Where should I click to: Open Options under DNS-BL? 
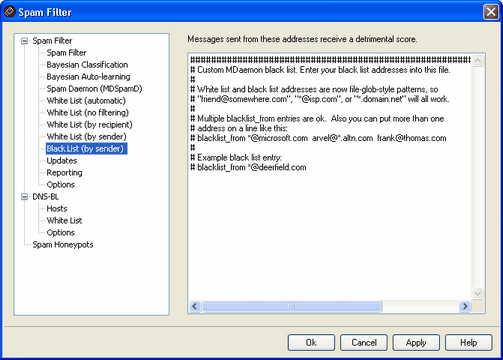pos(60,233)
